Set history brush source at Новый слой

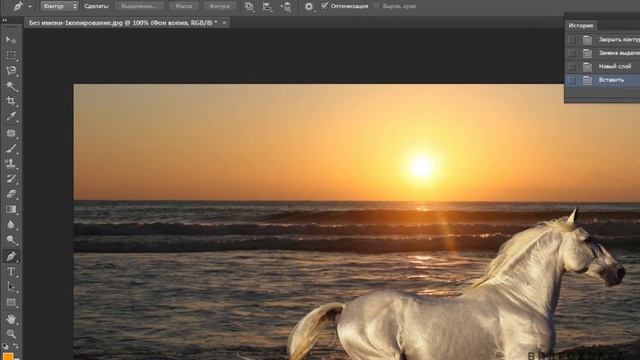[572, 67]
